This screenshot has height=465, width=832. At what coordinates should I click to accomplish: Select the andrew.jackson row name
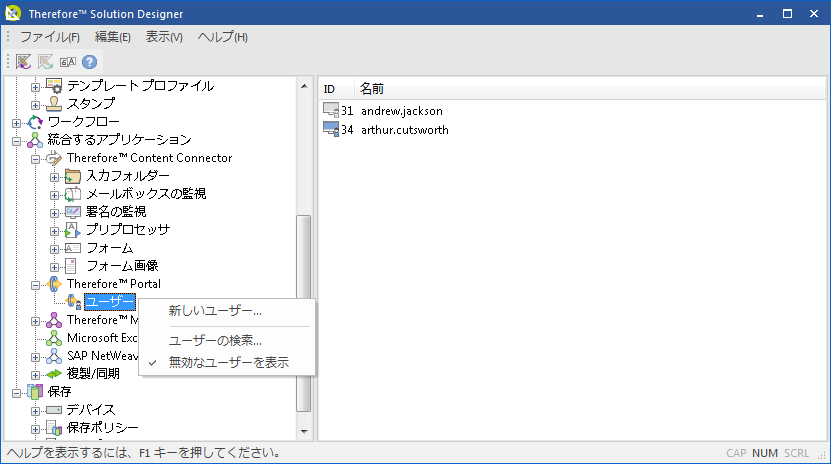(402, 111)
